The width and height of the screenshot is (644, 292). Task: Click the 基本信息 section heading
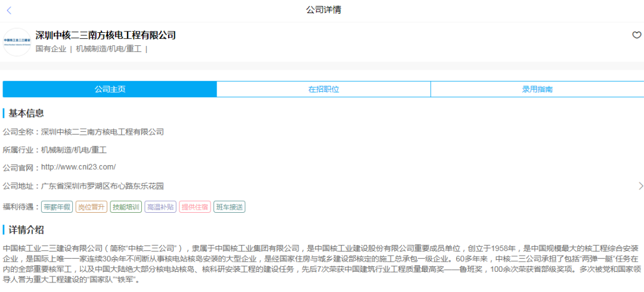(x=26, y=113)
